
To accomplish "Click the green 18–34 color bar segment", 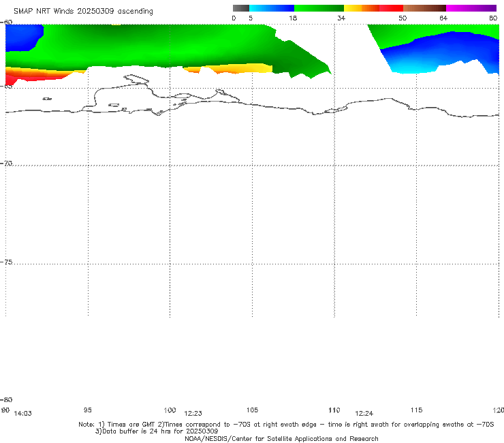I will click(x=319, y=8).
